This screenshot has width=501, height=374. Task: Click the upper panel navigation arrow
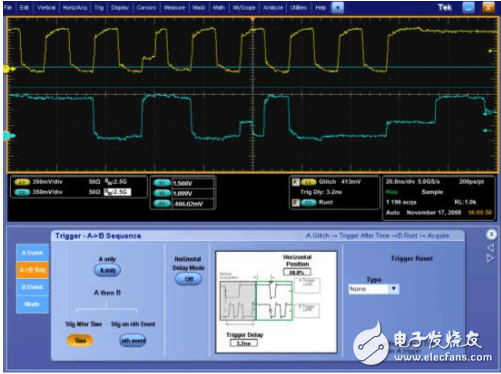coord(491,248)
